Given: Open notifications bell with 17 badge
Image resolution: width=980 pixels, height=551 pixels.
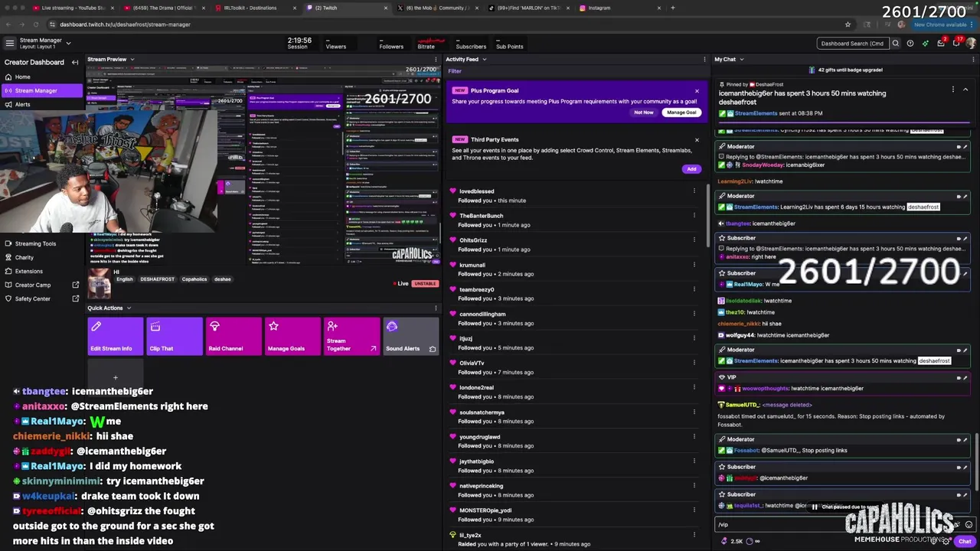Looking at the screenshot, I should [x=957, y=43].
